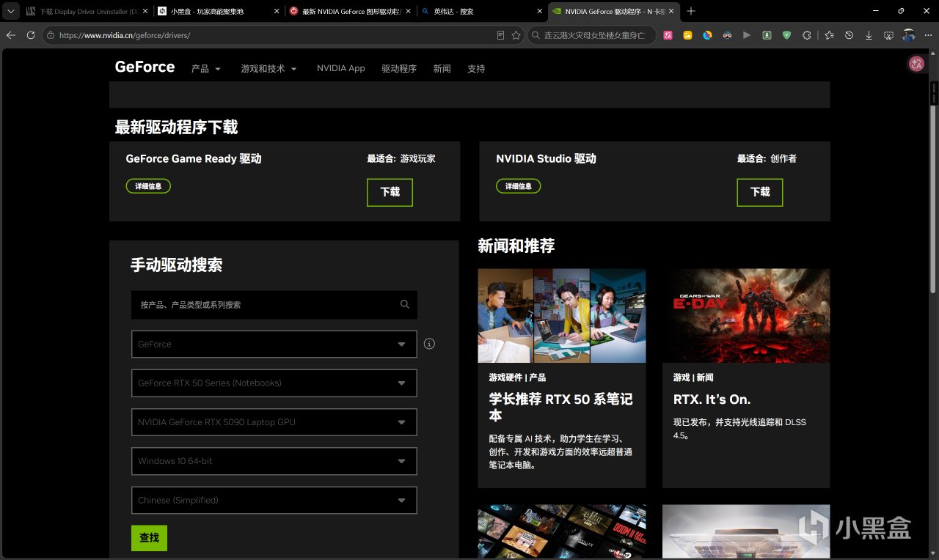The height and width of the screenshot is (560, 939).
Task: Open 支持 in the nav bar
Action: (x=476, y=68)
